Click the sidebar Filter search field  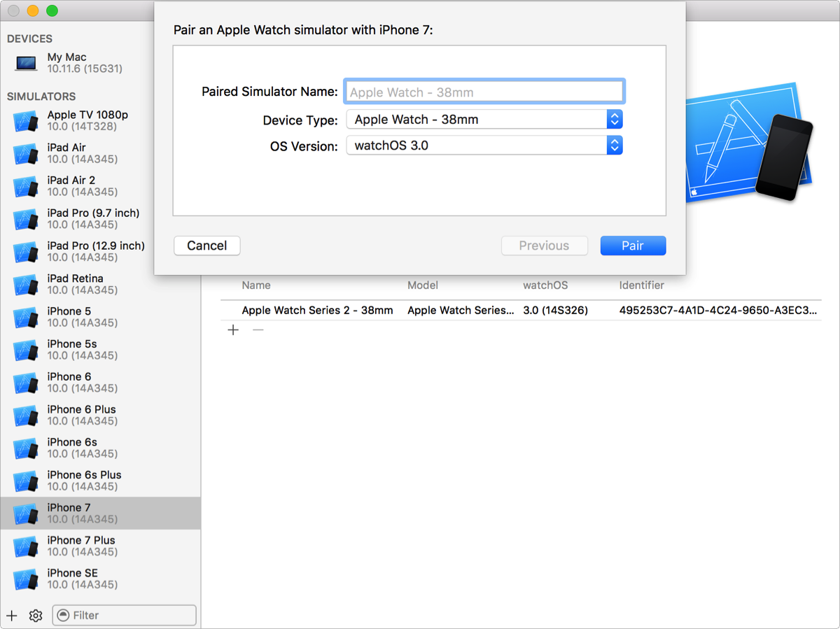pyautogui.click(x=125, y=616)
